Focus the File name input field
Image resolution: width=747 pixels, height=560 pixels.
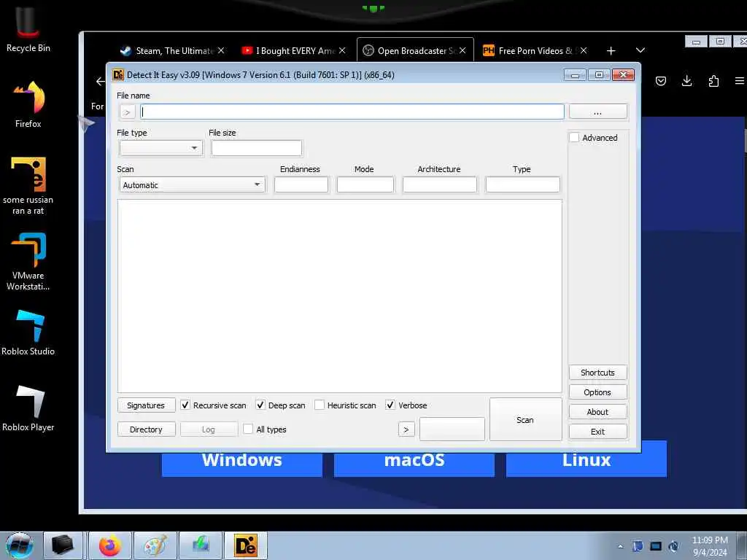(352, 112)
